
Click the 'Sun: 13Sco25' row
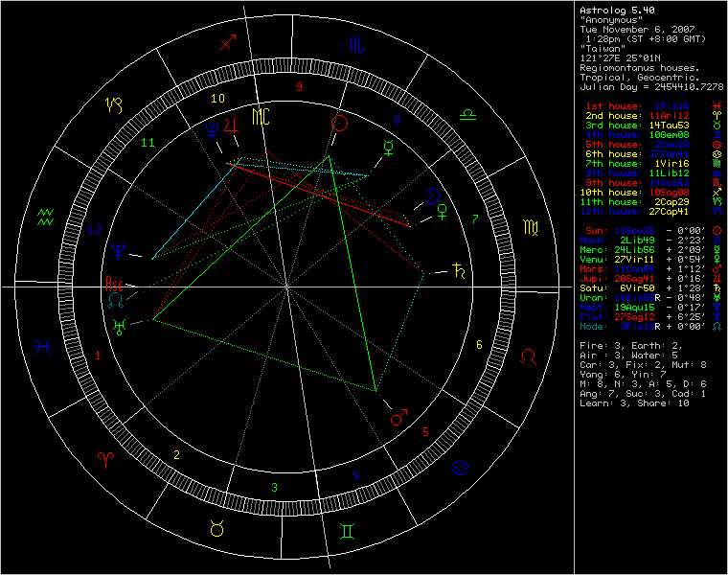coord(653,230)
